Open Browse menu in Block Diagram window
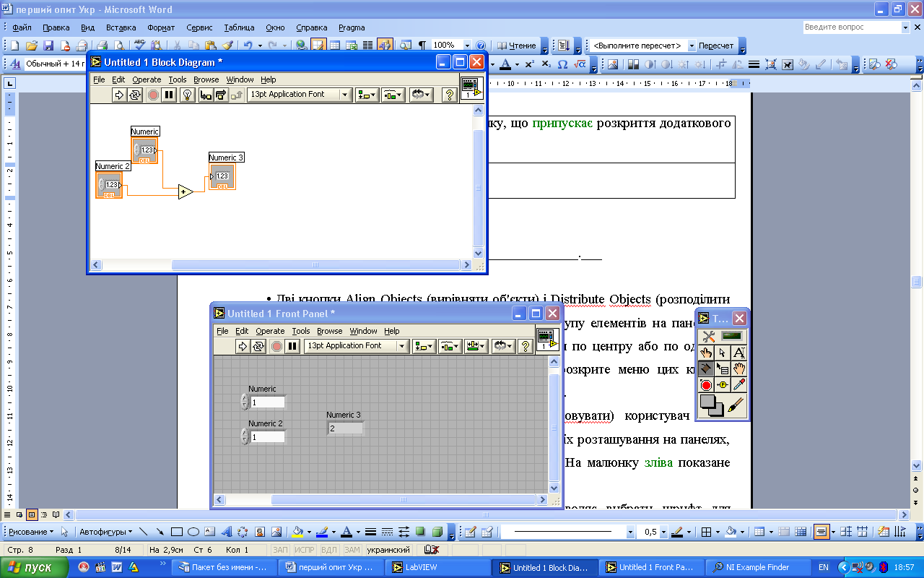 206,79
